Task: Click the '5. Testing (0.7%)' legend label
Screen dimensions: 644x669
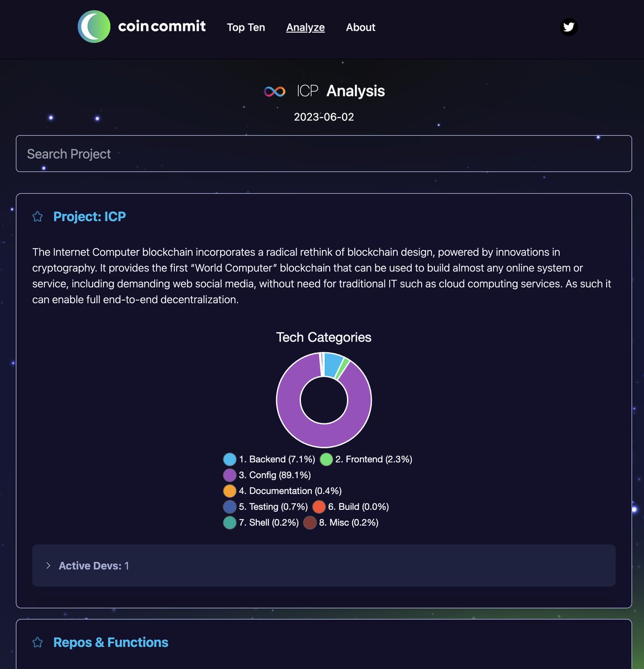Action: [x=273, y=507]
